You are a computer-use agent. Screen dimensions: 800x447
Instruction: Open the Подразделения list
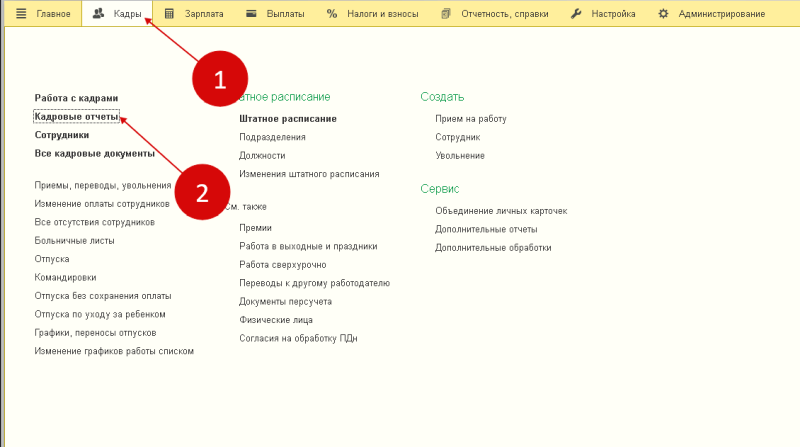click(x=272, y=137)
